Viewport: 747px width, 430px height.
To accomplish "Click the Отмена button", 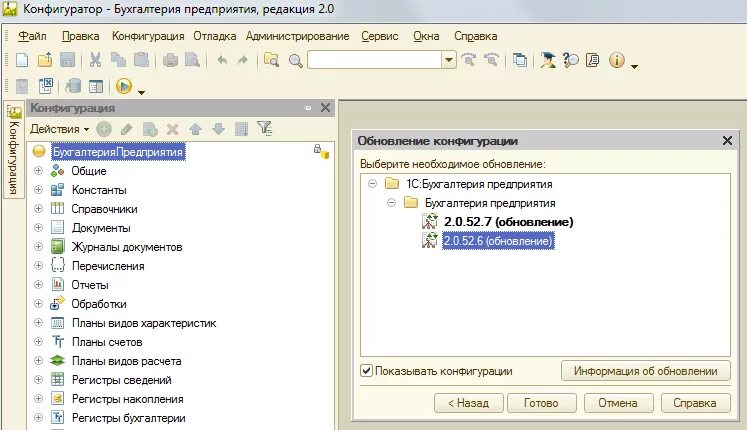I will 618,403.
